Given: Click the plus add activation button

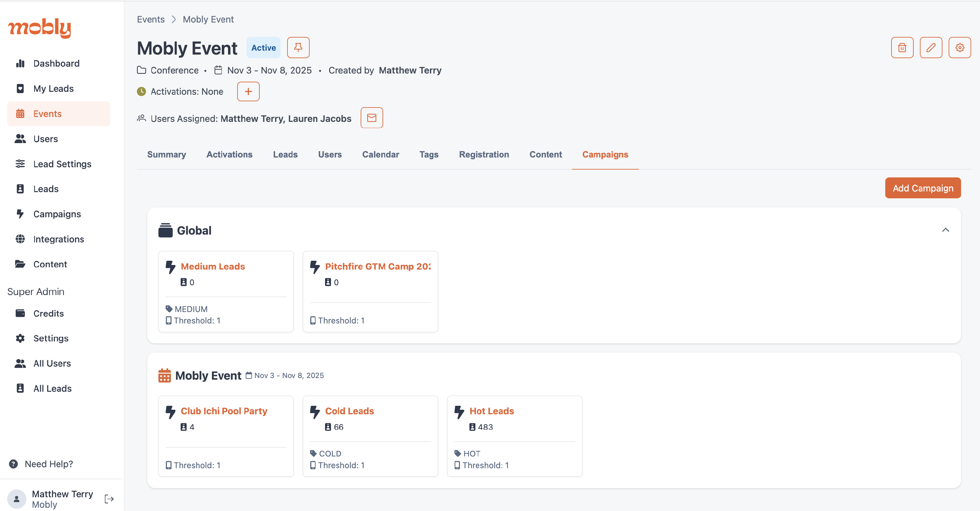Looking at the screenshot, I should click(248, 92).
